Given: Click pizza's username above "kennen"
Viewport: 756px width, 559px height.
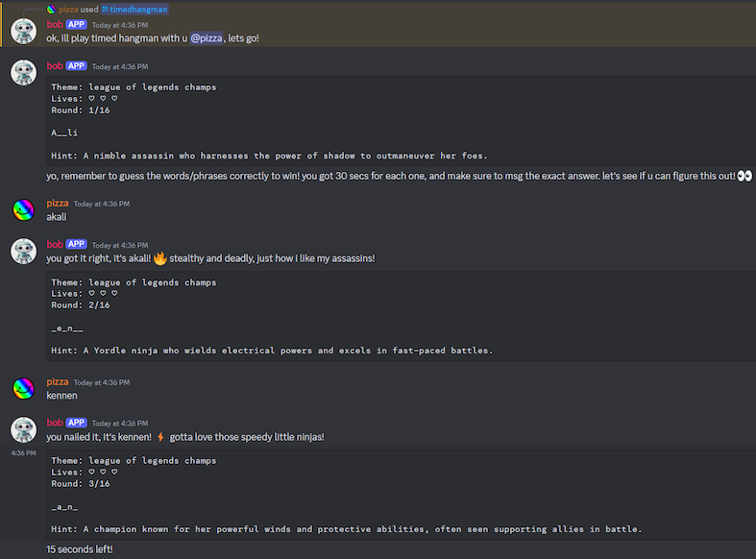Looking at the screenshot, I should [58, 381].
